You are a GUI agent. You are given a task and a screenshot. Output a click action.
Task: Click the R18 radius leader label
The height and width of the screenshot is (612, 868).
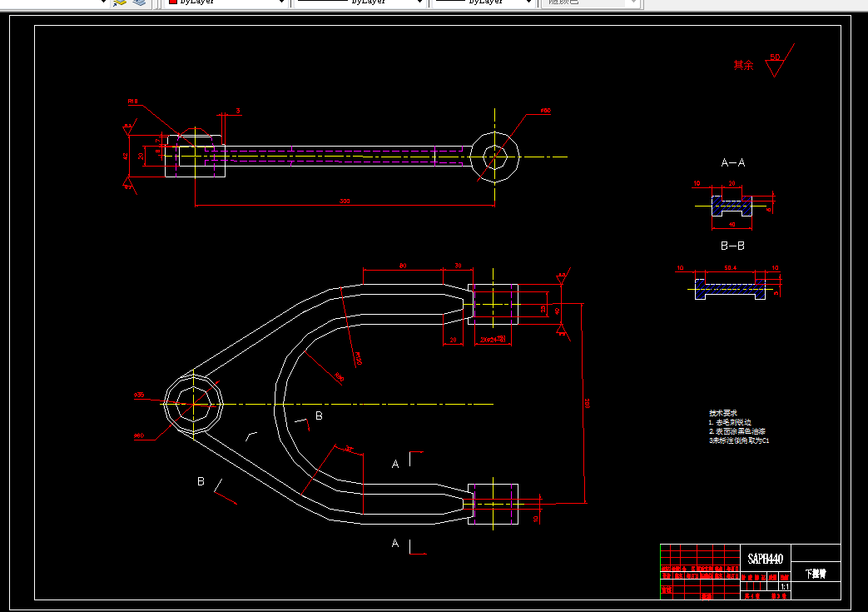click(x=132, y=102)
